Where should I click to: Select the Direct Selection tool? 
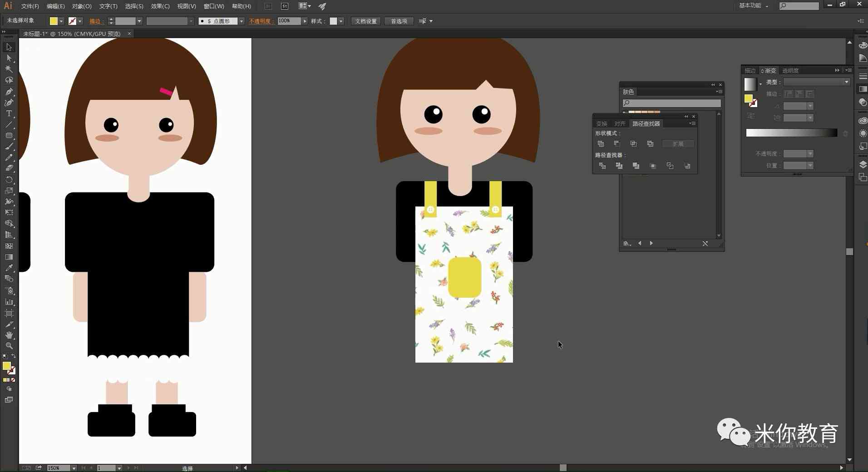tap(9, 58)
